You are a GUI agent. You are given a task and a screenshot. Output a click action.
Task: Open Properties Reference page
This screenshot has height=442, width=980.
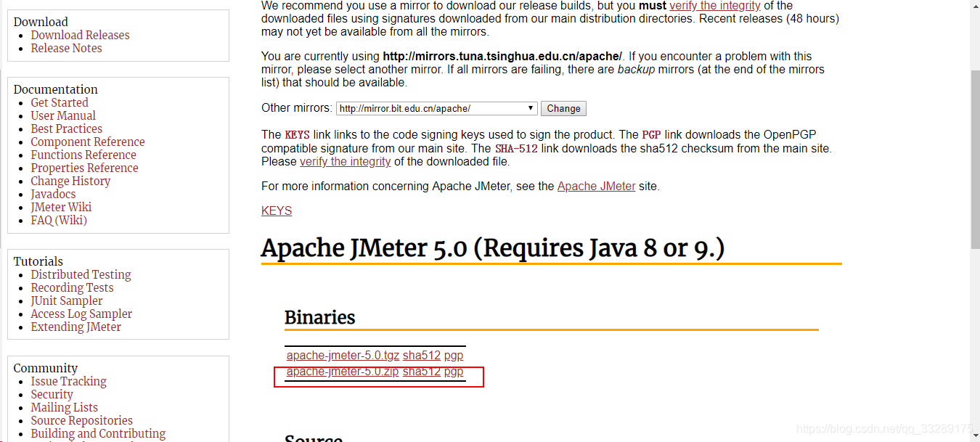click(x=84, y=168)
